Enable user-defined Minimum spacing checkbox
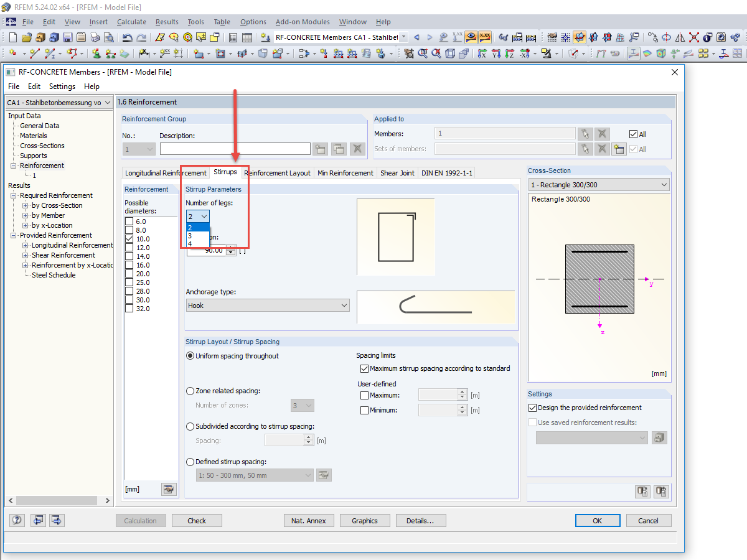 tap(365, 410)
